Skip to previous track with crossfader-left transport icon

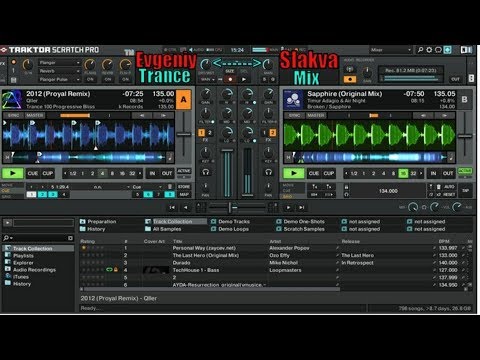tap(172, 207)
